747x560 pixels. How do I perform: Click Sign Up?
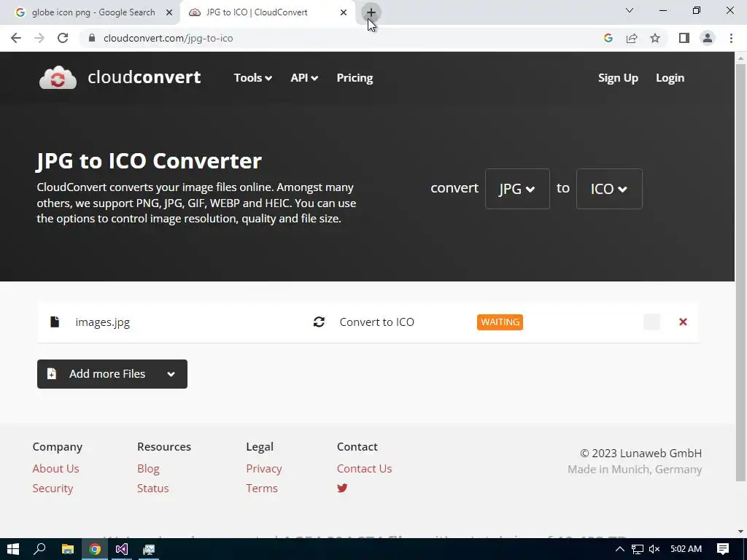(x=618, y=77)
